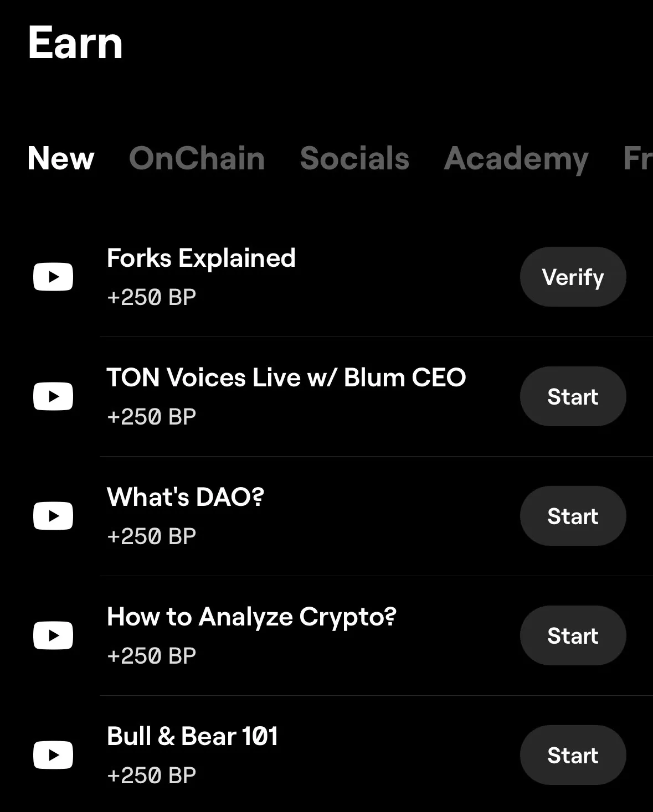Begin the Bull & Bear 101 task
The width and height of the screenshot is (653, 812).
click(573, 755)
